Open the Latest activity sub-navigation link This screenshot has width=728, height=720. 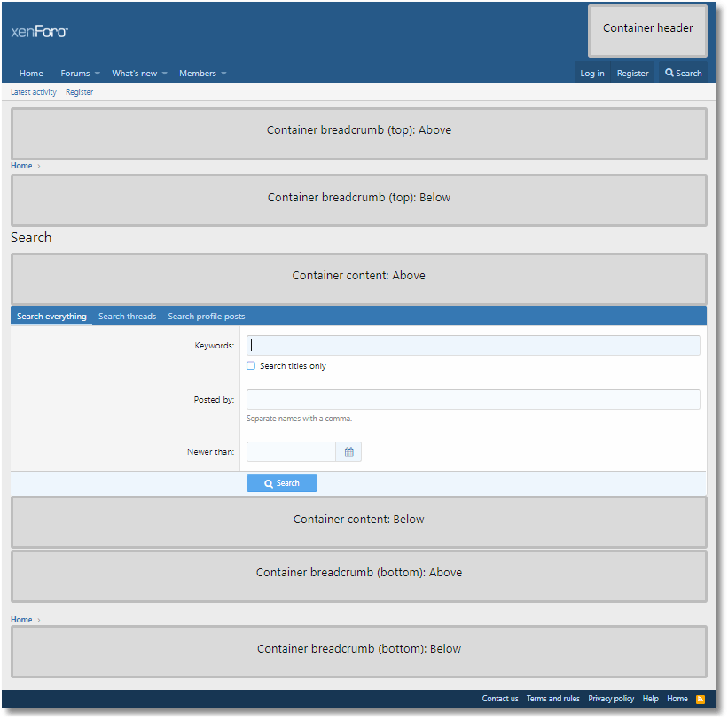34,92
